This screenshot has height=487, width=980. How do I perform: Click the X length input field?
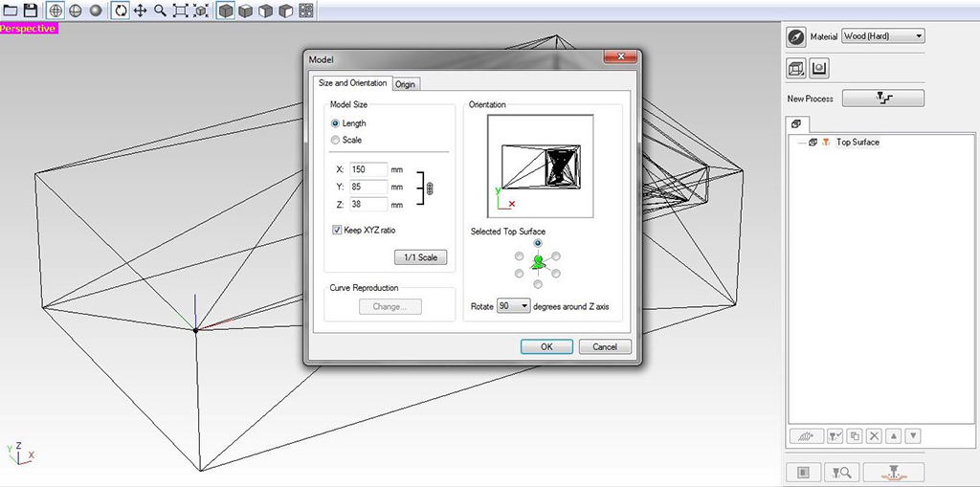[x=368, y=169]
